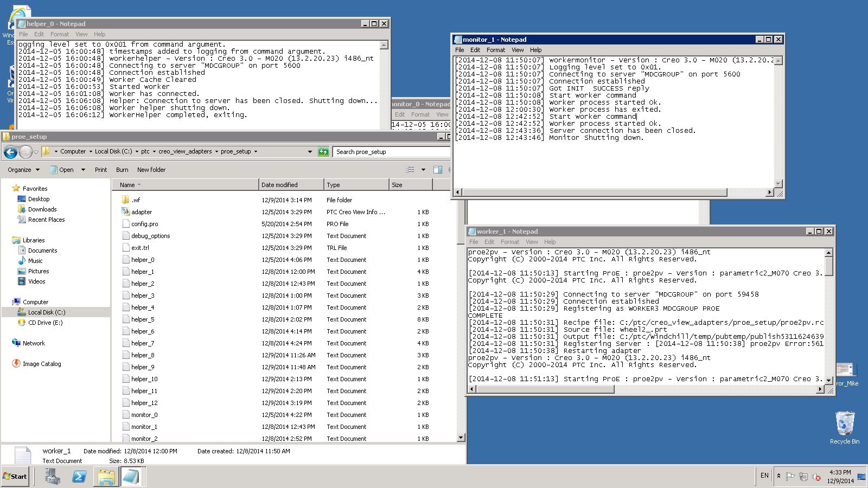868x488 pixels.
Task: Select the monitor_1 file in list
Action: [144, 427]
